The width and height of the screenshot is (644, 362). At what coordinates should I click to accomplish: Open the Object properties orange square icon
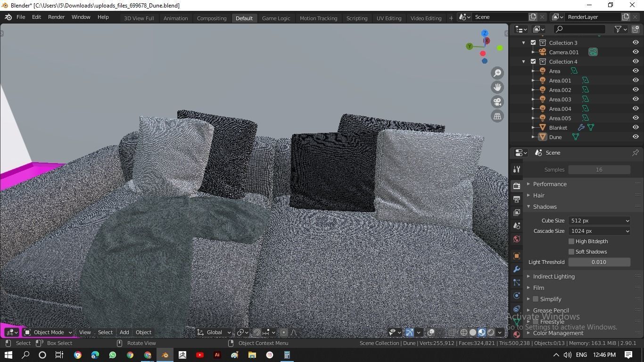(x=517, y=256)
